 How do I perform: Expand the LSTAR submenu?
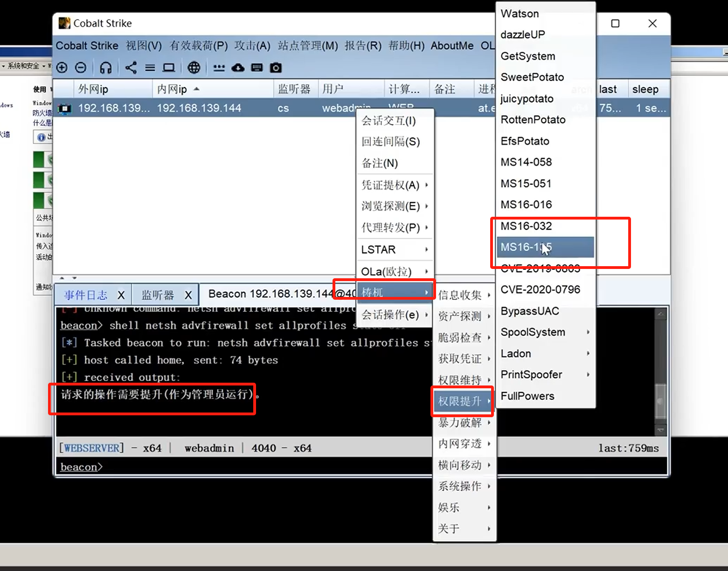click(395, 249)
